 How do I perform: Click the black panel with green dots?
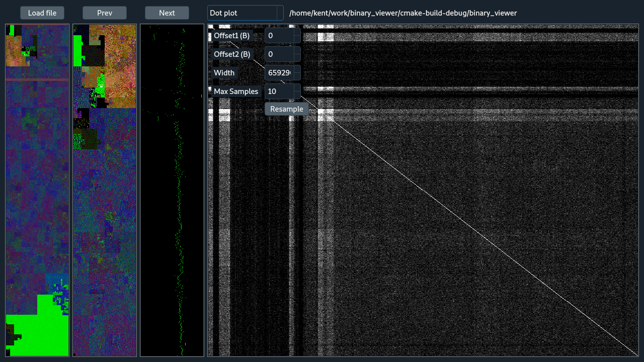(x=172, y=190)
